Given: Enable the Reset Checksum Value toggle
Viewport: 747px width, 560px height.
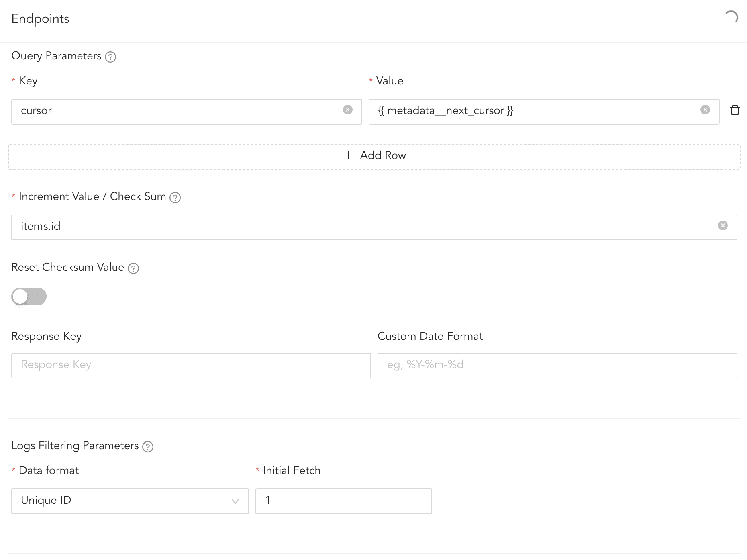Looking at the screenshot, I should point(29,296).
